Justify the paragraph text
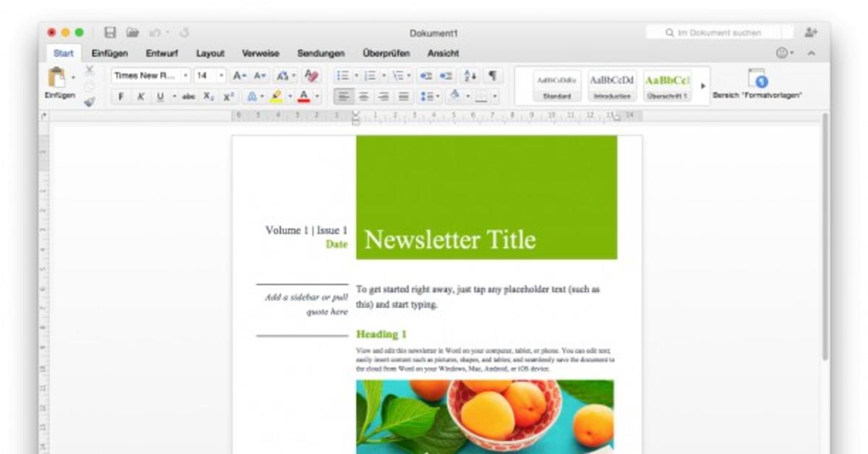Image resolution: width=868 pixels, height=454 pixels. click(404, 96)
